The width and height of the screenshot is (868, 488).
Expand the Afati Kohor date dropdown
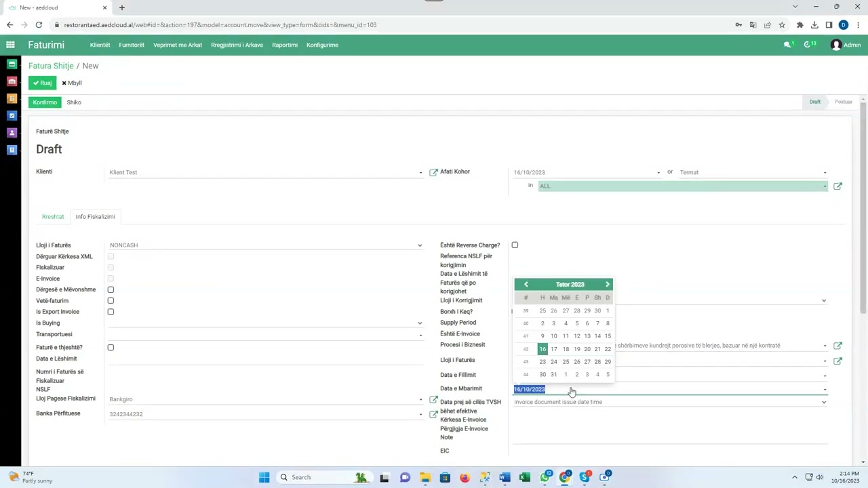click(x=658, y=173)
